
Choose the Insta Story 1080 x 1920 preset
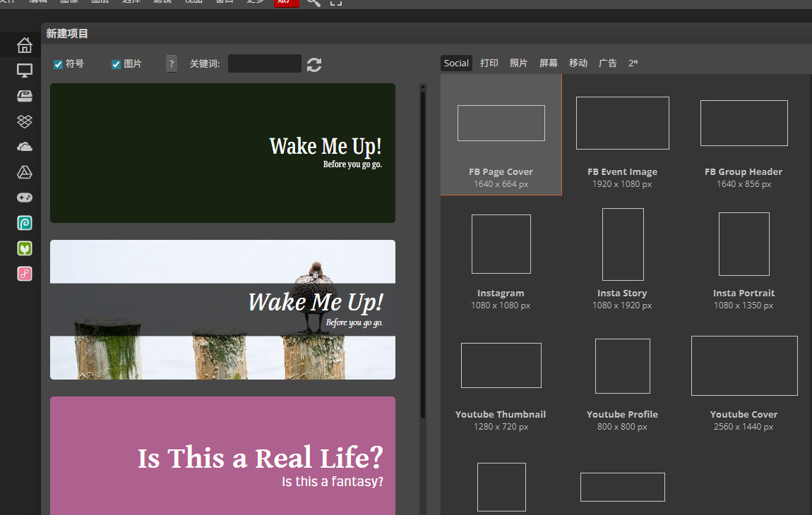click(622, 259)
